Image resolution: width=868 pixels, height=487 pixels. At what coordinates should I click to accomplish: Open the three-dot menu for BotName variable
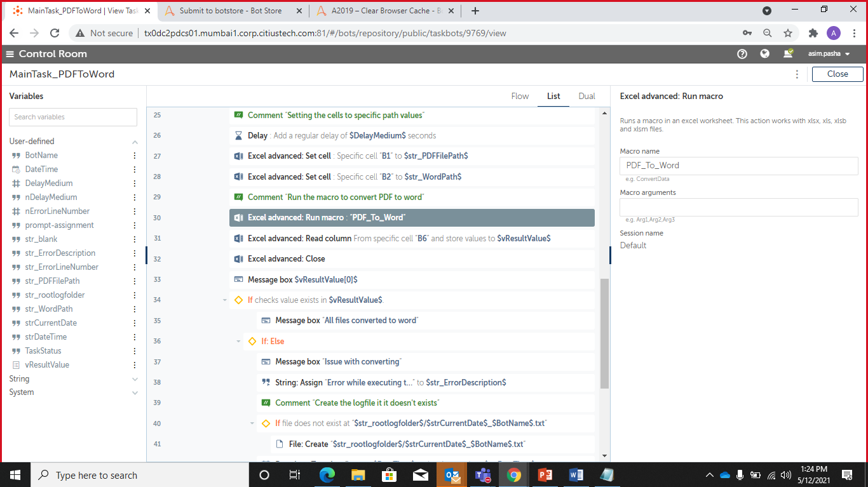(134, 156)
